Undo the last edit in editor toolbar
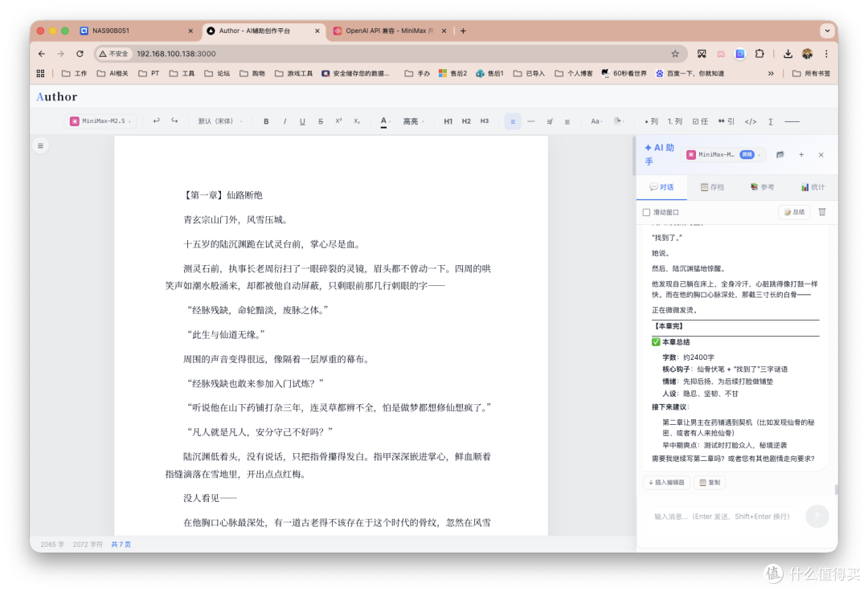 click(157, 121)
